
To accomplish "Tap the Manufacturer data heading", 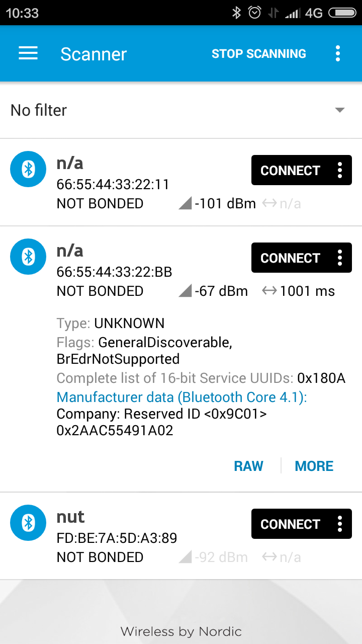I will (182, 397).
